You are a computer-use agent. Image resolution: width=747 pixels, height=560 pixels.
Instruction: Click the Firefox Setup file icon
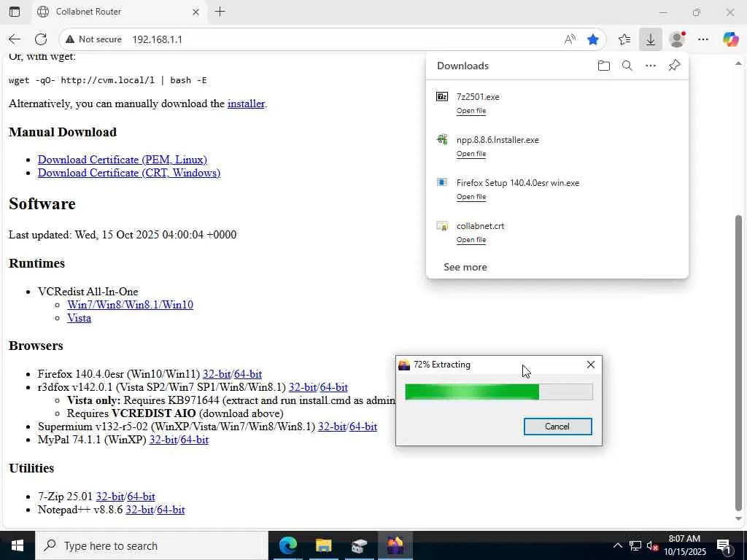[442, 182]
